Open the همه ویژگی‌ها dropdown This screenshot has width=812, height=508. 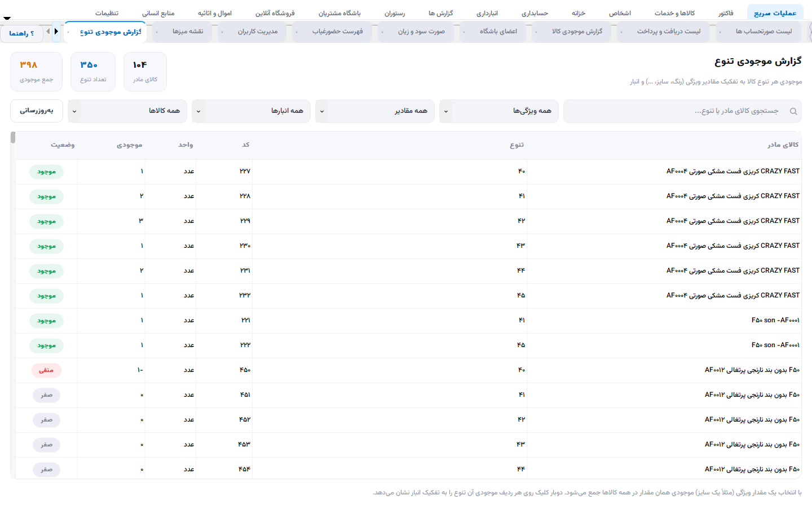point(499,111)
